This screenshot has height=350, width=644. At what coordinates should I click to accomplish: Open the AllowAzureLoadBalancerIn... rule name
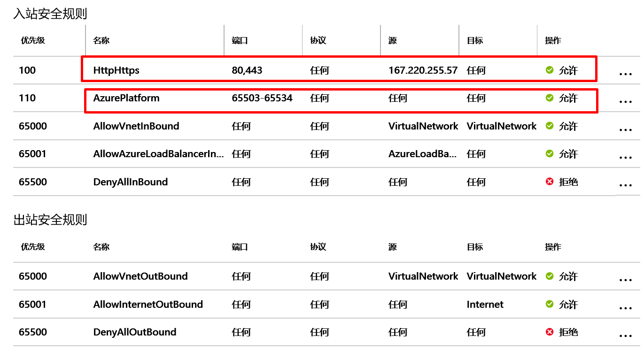(x=158, y=154)
